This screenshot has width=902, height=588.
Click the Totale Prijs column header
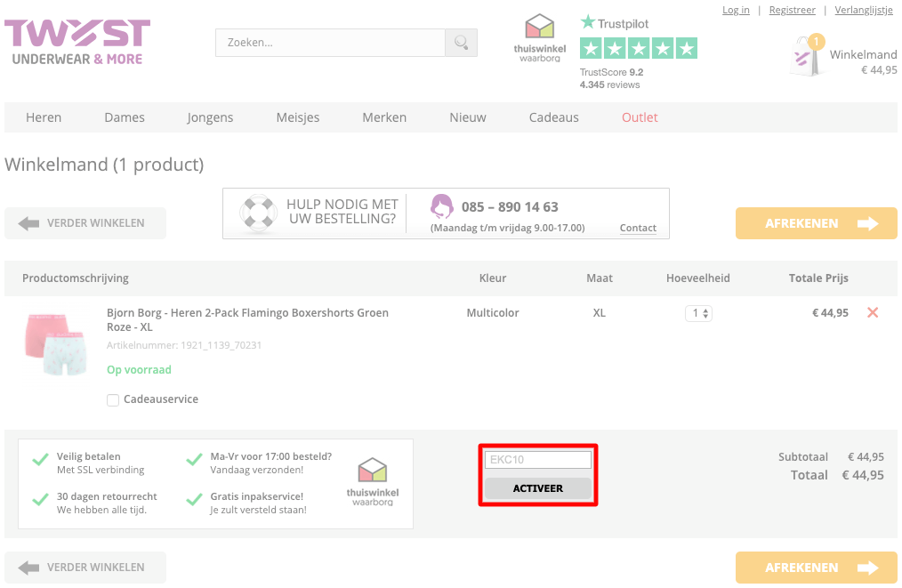(818, 278)
